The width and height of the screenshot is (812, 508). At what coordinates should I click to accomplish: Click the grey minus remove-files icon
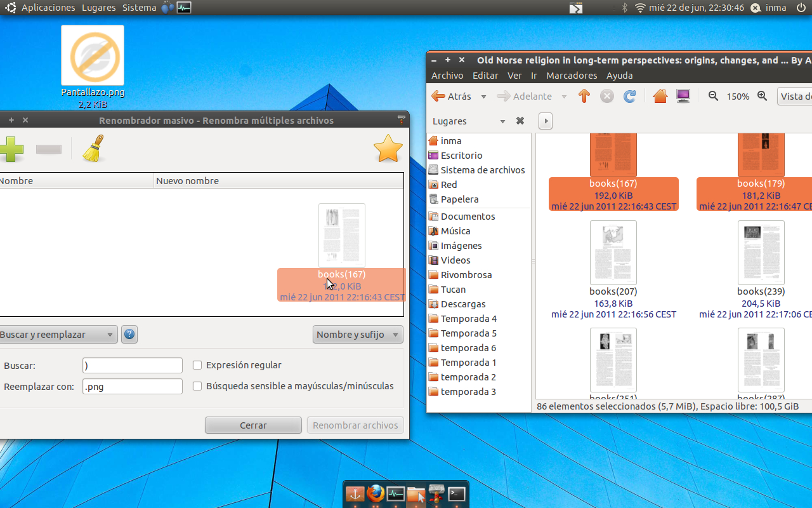pyautogui.click(x=48, y=150)
